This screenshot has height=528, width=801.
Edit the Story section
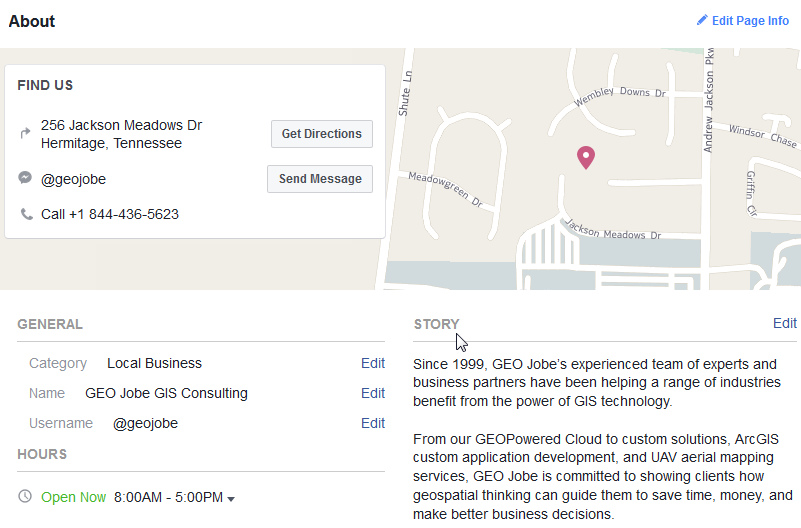784,323
